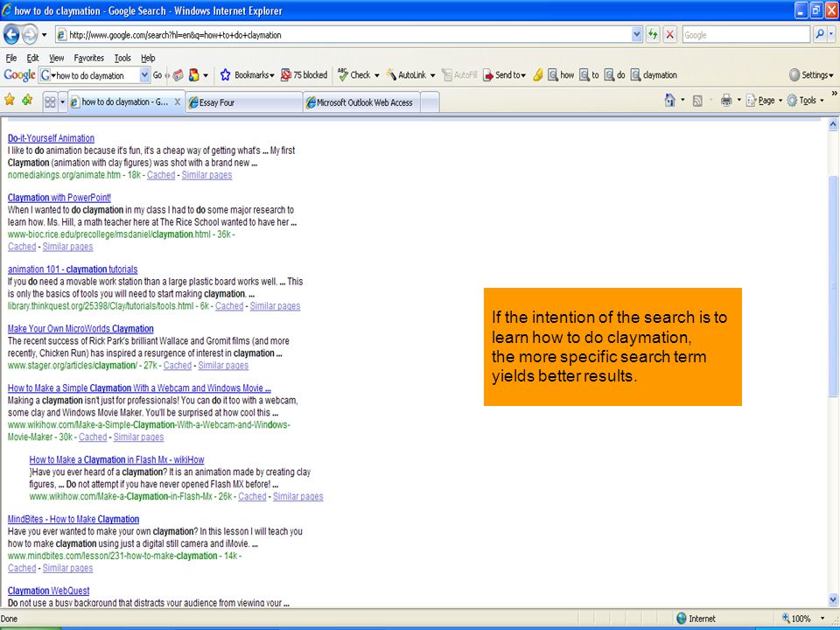The image size is (840, 630).
Task: Click the browser Forward arrow
Action: (x=30, y=35)
